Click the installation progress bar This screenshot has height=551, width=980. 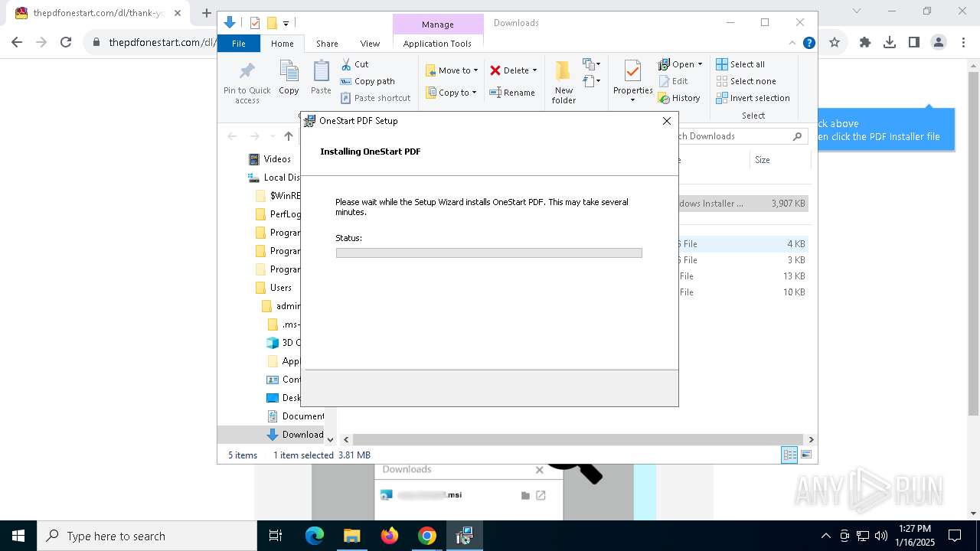click(488, 253)
